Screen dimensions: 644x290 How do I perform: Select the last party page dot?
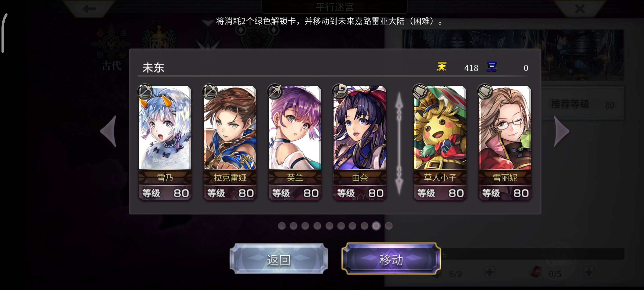point(389,226)
